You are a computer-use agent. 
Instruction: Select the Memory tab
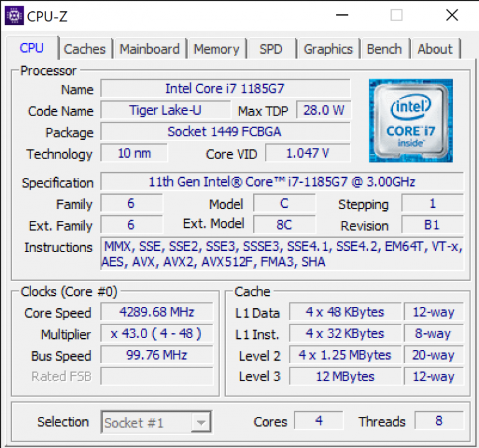216,49
